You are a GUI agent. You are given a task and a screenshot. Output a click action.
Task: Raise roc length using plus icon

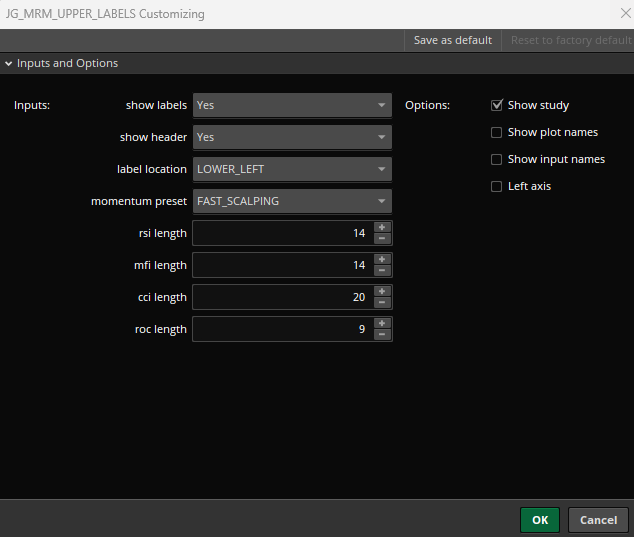tap(381, 324)
